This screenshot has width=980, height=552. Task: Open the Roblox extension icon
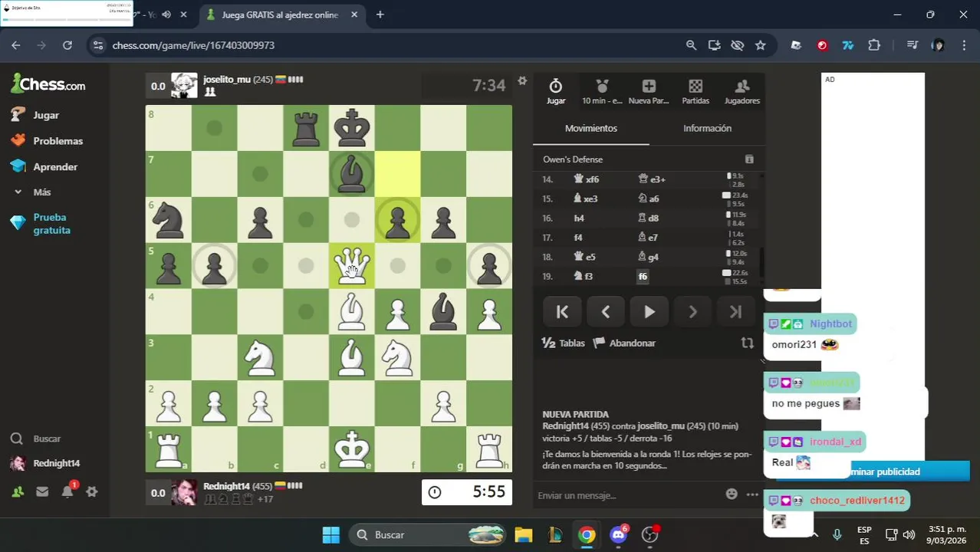796,45
